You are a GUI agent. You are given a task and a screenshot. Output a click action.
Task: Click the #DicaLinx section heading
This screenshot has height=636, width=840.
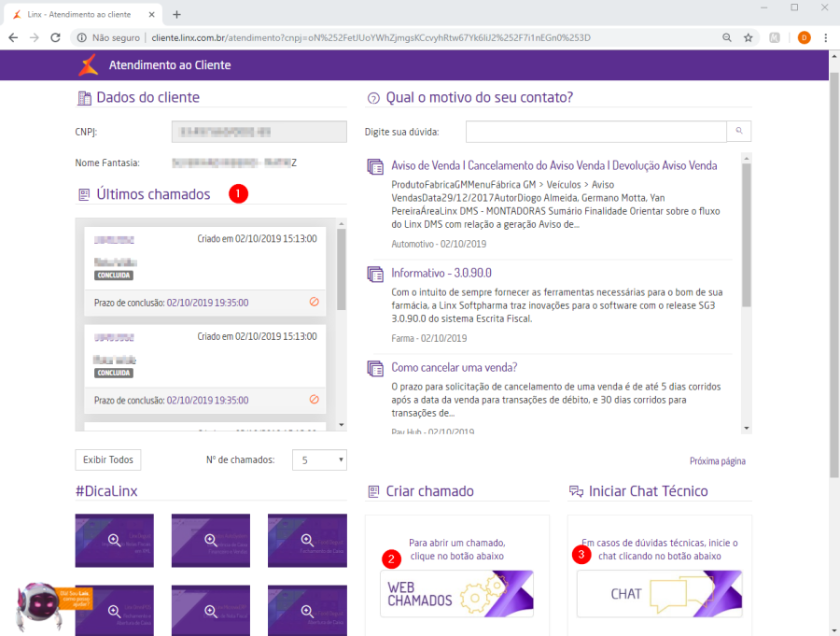[x=106, y=491]
